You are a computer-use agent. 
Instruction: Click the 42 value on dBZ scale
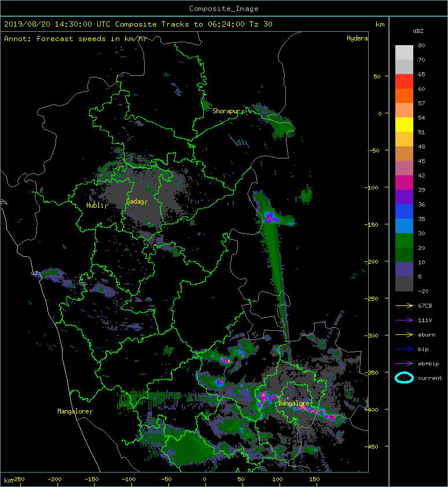[x=421, y=175]
